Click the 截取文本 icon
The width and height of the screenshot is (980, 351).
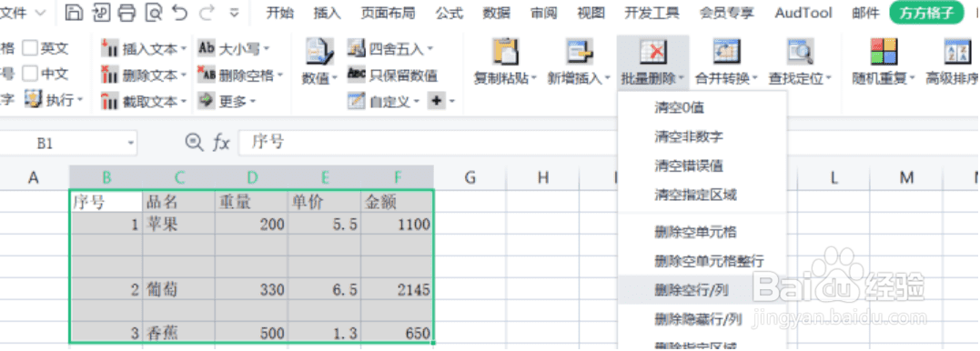click(109, 101)
